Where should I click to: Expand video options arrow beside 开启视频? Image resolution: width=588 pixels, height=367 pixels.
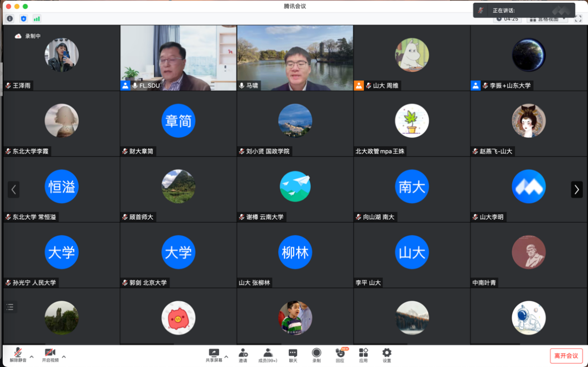pos(64,357)
